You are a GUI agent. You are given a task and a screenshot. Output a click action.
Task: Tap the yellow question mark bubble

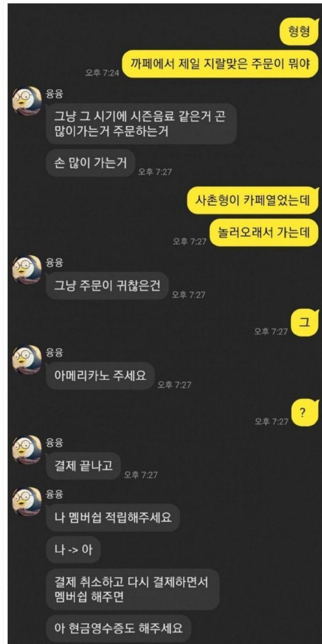(305, 413)
